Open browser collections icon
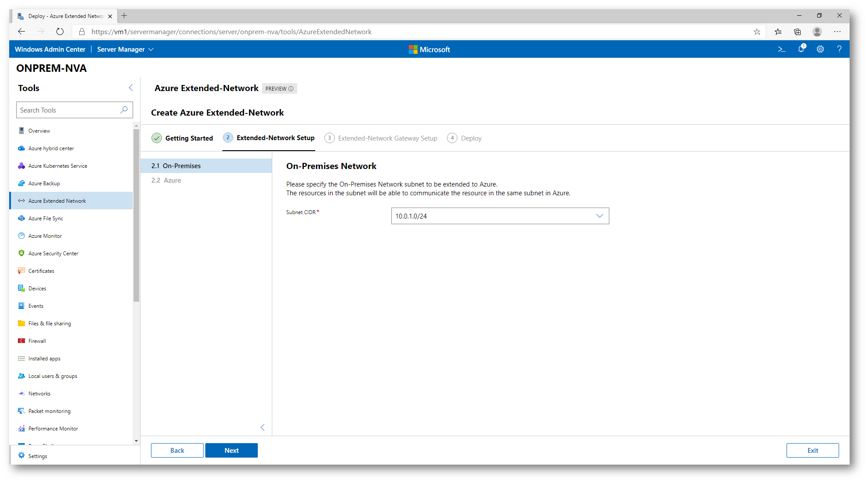The width and height of the screenshot is (868, 483). pyautogui.click(x=798, y=32)
